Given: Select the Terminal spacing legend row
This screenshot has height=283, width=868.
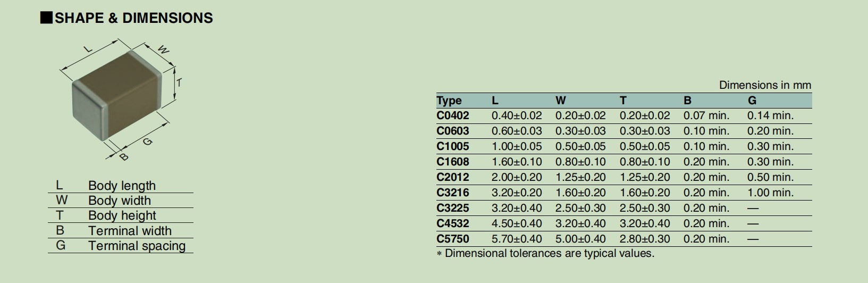Looking at the screenshot, I should (x=121, y=246).
